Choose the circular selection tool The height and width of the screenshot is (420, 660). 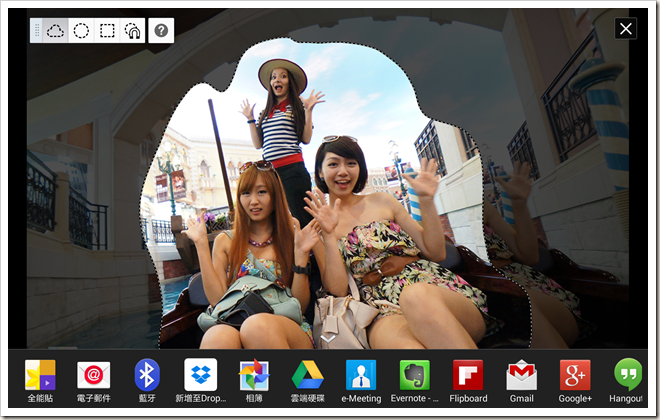81,31
